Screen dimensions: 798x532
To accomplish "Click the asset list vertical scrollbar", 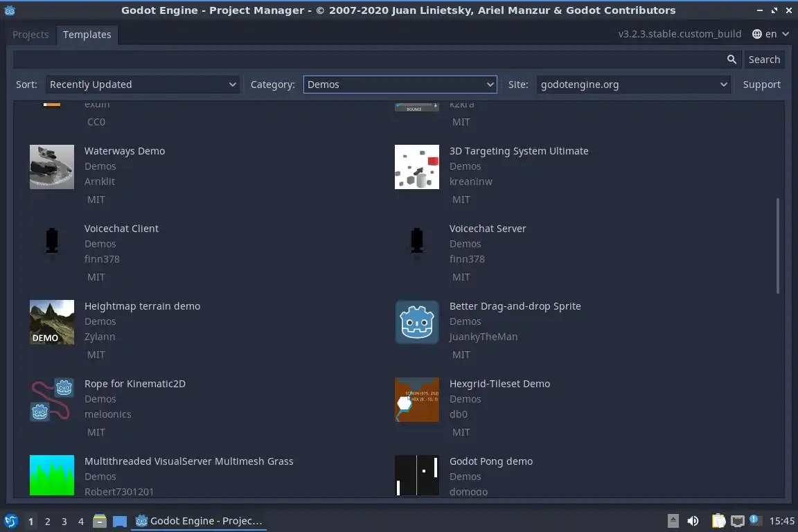I will click(x=778, y=246).
